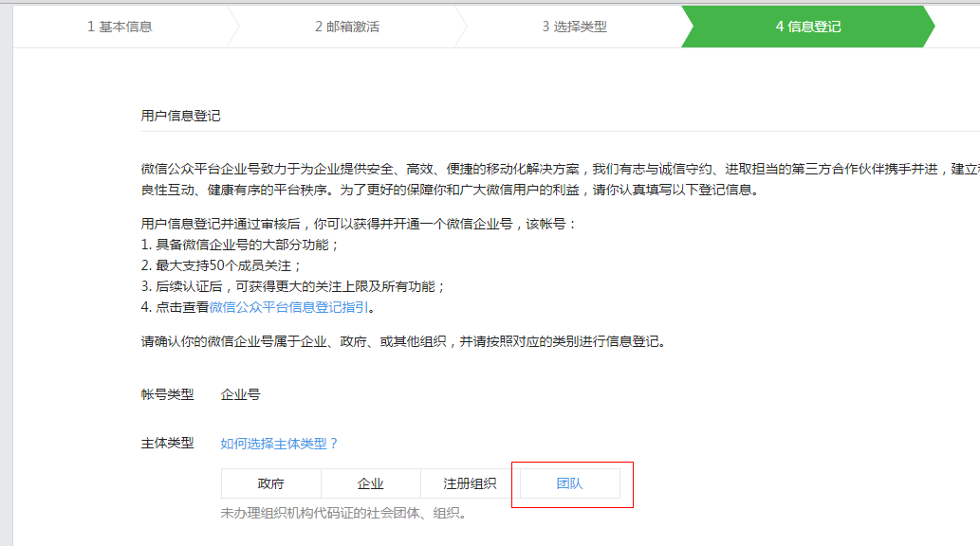The height and width of the screenshot is (546, 980).
Task: Click the line starting 用户信息登记并通过审核后
Action: (358, 224)
